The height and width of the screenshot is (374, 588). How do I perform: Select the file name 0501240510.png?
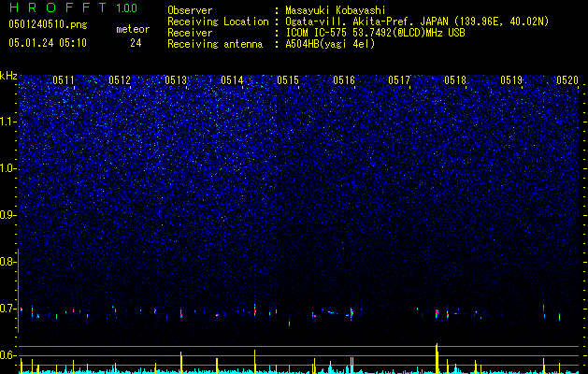[x=48, y=25]
